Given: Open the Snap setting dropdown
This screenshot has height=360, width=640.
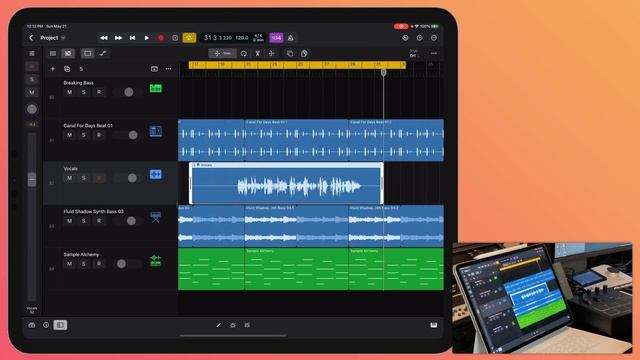Looking at the screenshot, I should pos(413,53).
